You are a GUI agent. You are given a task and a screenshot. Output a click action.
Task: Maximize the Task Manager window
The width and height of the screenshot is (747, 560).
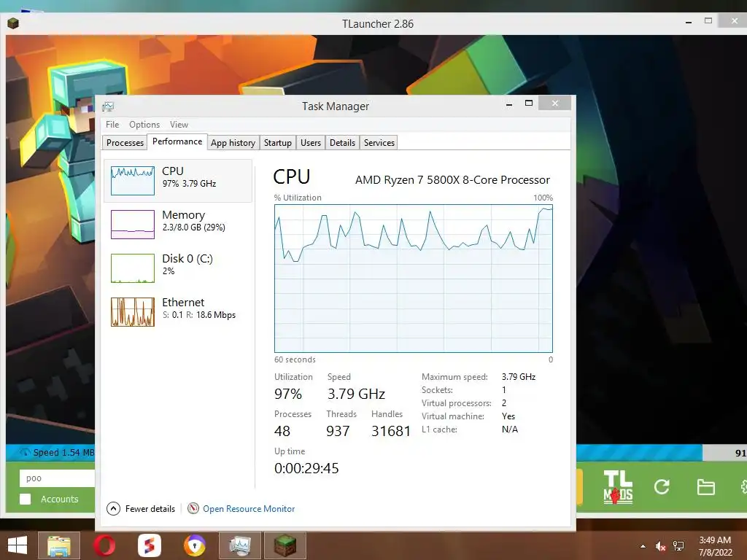(529, 104)
